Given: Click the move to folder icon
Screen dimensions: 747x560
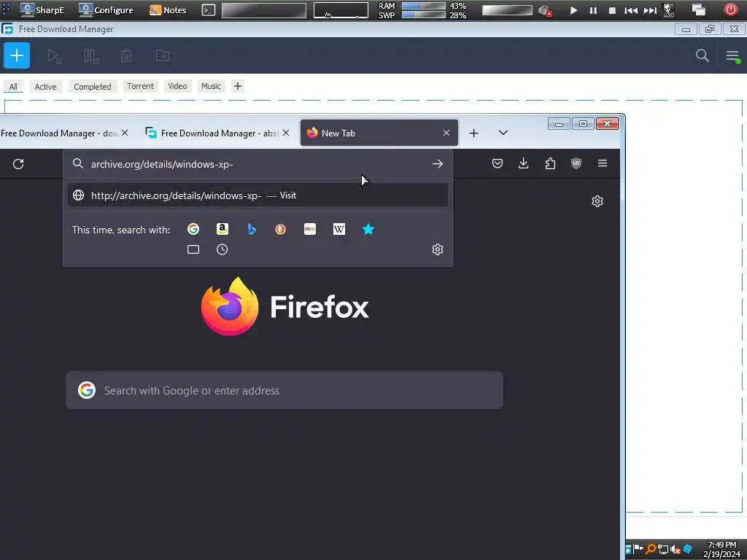Looking at the screenshot, I should [x=163, y=55].
